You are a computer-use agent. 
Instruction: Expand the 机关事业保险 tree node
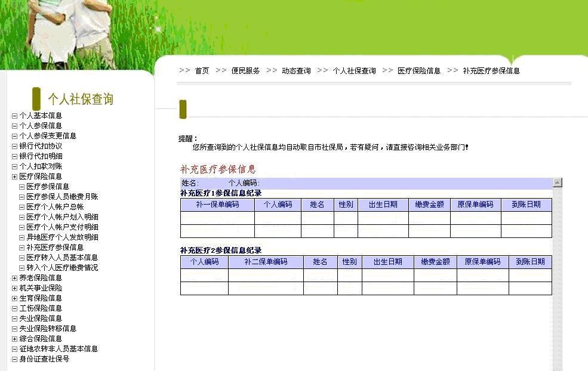15,288
